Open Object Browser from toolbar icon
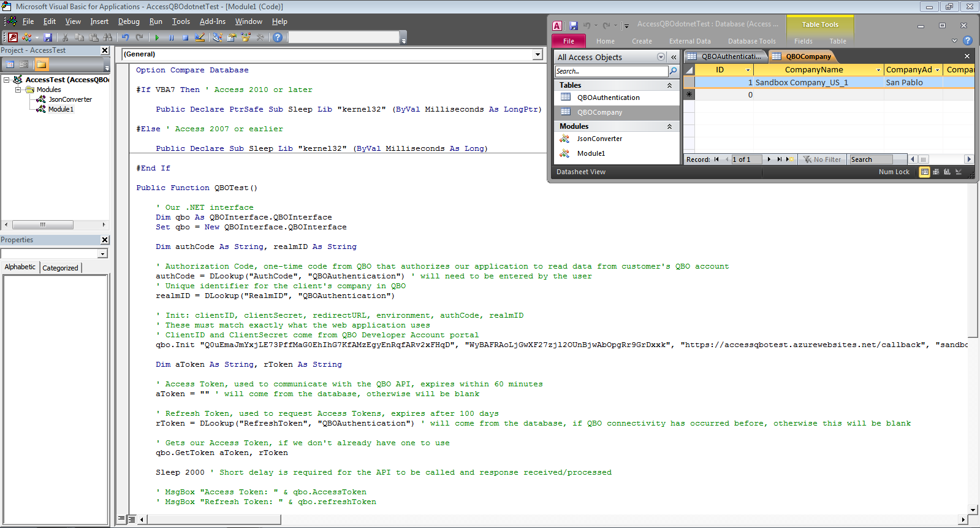 (246, 37)
